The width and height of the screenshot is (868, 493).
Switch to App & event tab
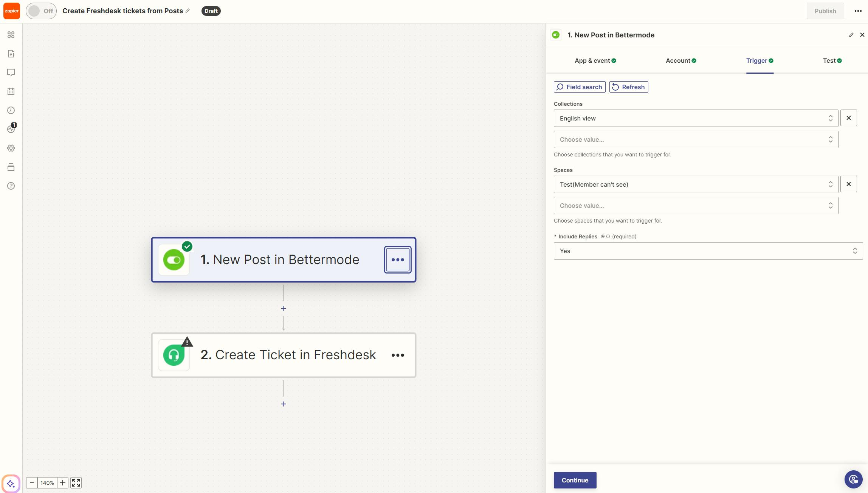point(595,60)
